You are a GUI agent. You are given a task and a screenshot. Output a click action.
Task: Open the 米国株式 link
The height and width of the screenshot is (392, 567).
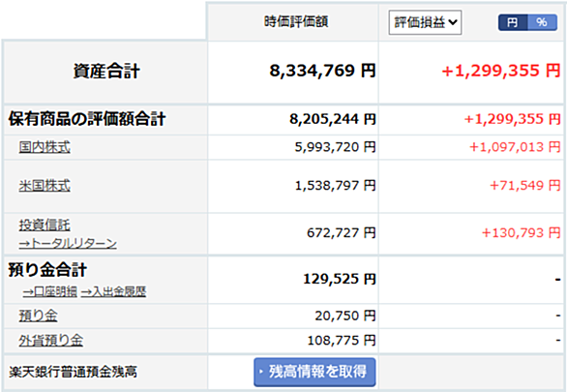[x=45, y=186]
